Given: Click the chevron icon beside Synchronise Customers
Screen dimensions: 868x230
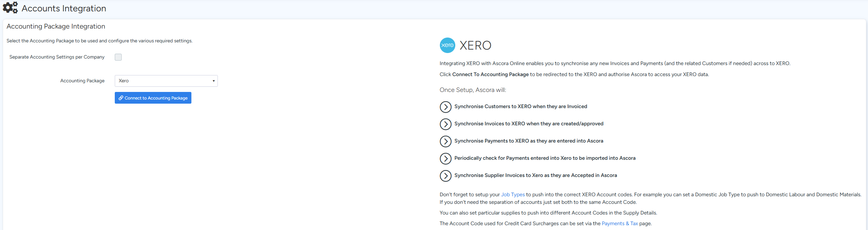Looking at the screenshot, I should [x=445, y=107].
